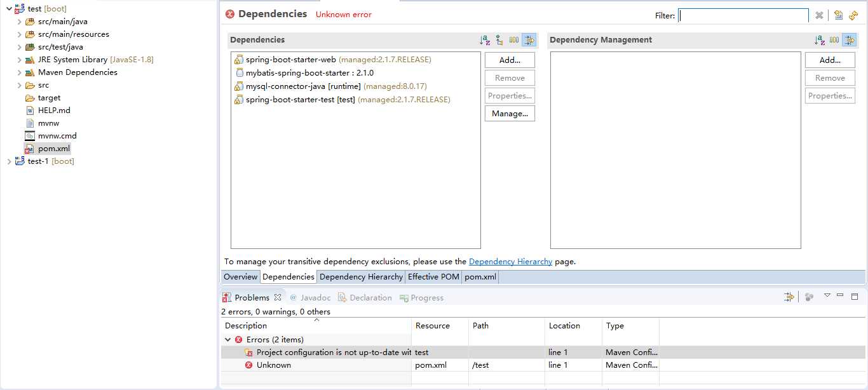This screenshot has height=390, width=868.
Task: Click Add... button in Dependencies section
Action: (x=510, y=60)
